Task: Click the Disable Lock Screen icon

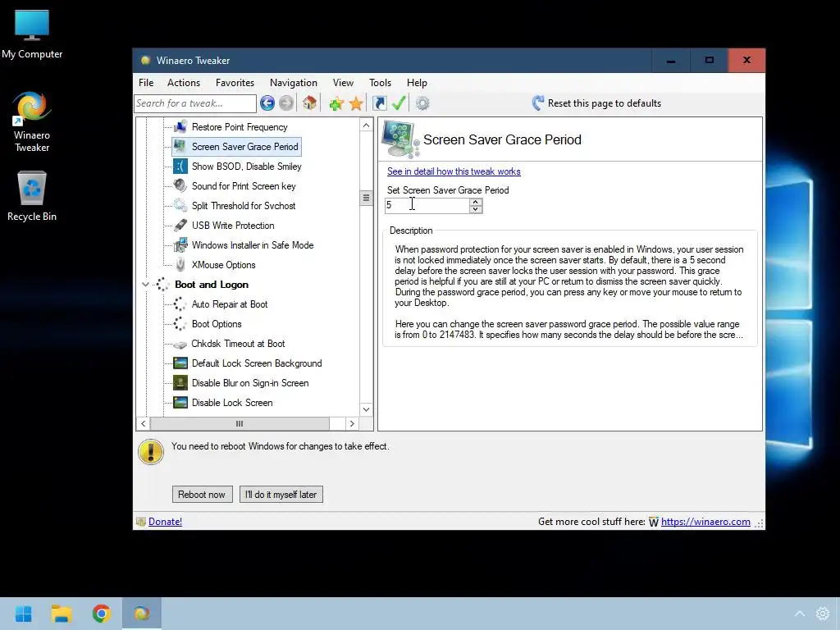Action: [180, 402]
